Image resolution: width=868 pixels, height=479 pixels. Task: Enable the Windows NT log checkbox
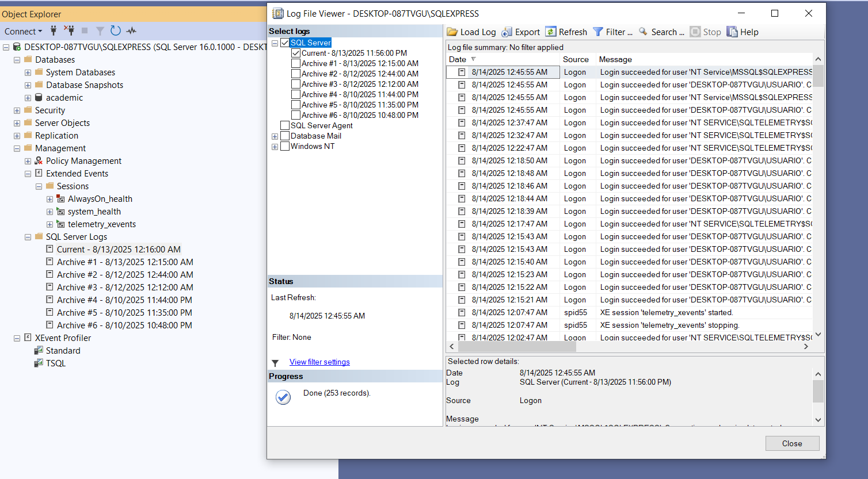coord(284,146)
